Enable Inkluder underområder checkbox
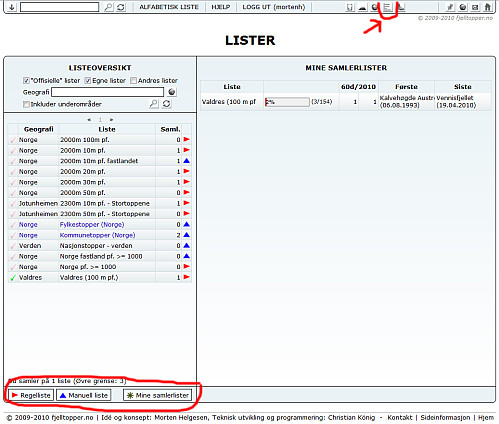Image resolution: width=499 pixels, height=424 pixels. [26, 104]
